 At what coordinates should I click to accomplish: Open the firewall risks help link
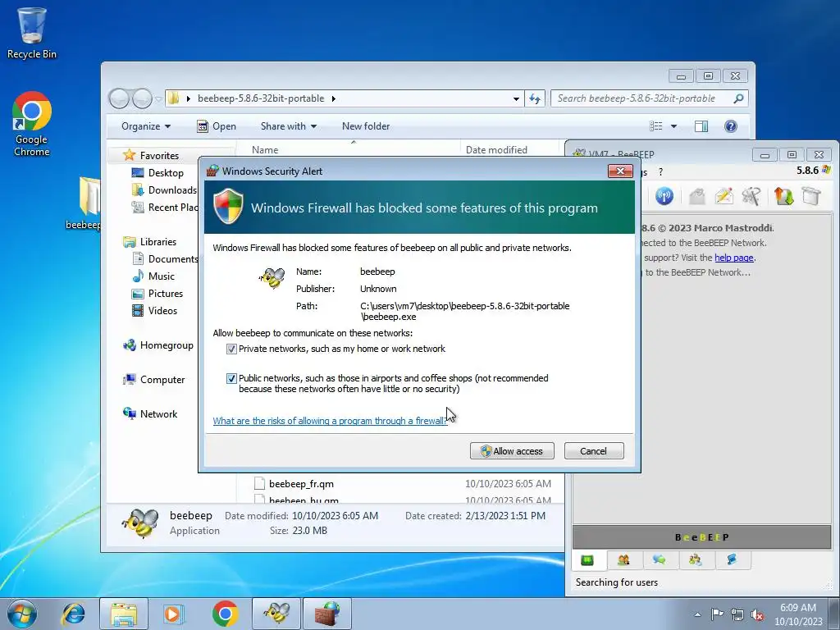coord(330,421)
